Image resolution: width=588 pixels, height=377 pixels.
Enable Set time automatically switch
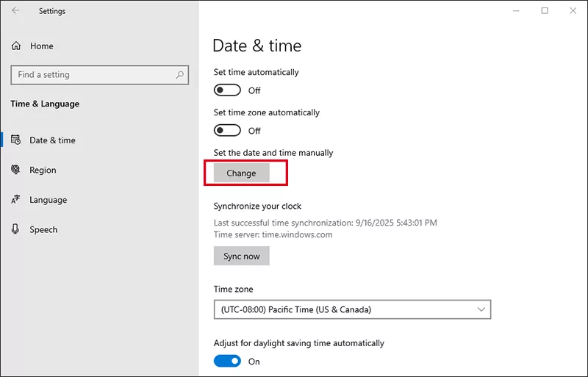pyautogui.click(x=227, y=90)
